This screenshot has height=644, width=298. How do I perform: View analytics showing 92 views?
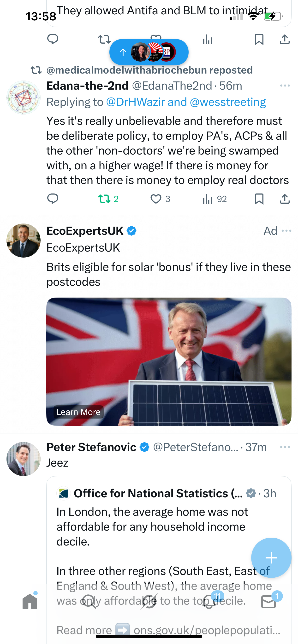[x=214, y=199]
